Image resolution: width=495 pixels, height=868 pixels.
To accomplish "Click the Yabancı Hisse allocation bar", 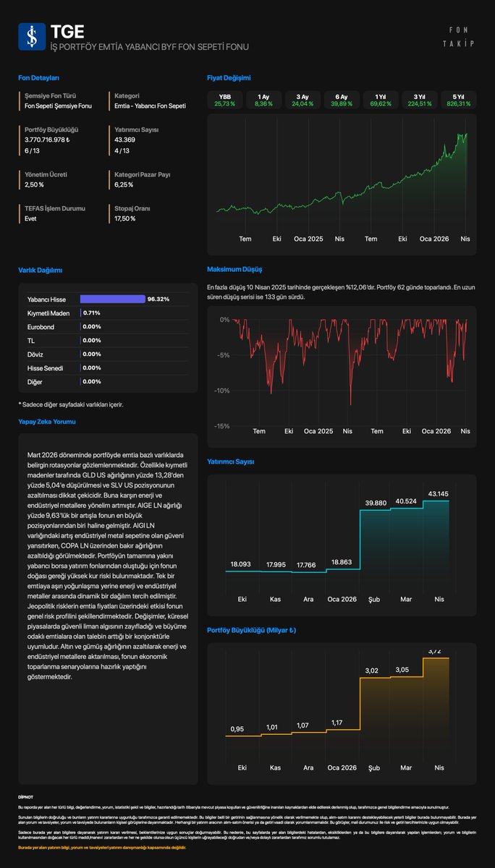I will 112,299.
